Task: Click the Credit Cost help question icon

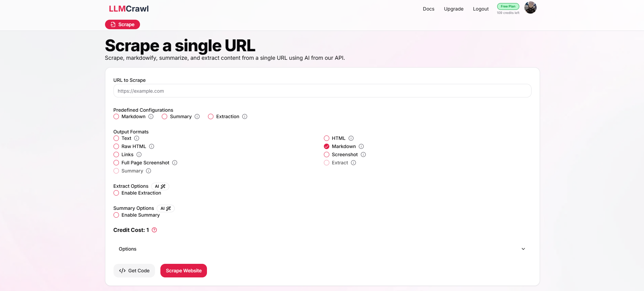Action: coord(154,230)
